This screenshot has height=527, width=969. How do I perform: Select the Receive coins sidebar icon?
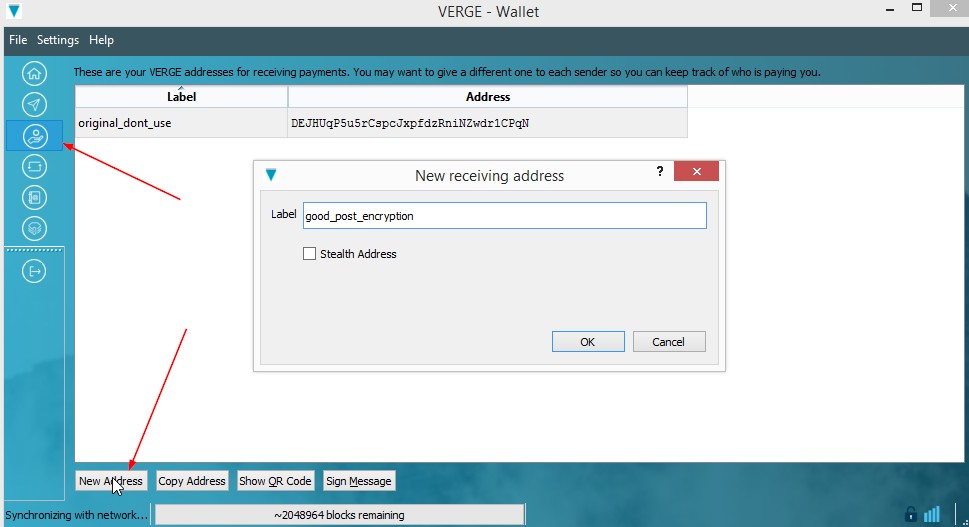coord(34,135)
